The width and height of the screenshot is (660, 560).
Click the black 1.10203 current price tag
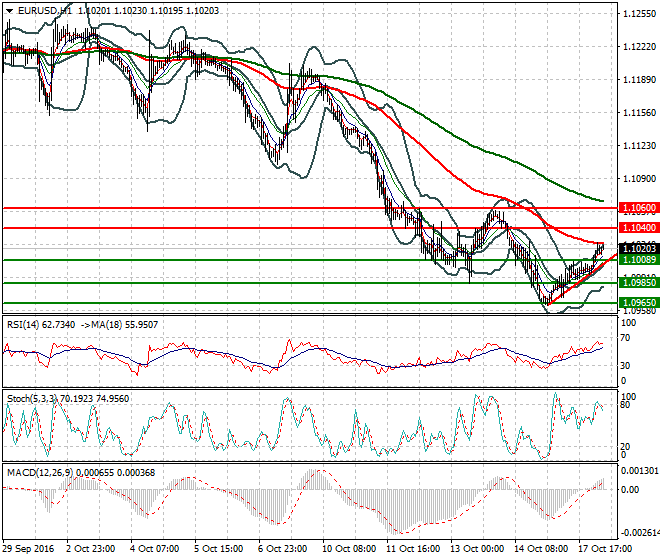(638, 248)
